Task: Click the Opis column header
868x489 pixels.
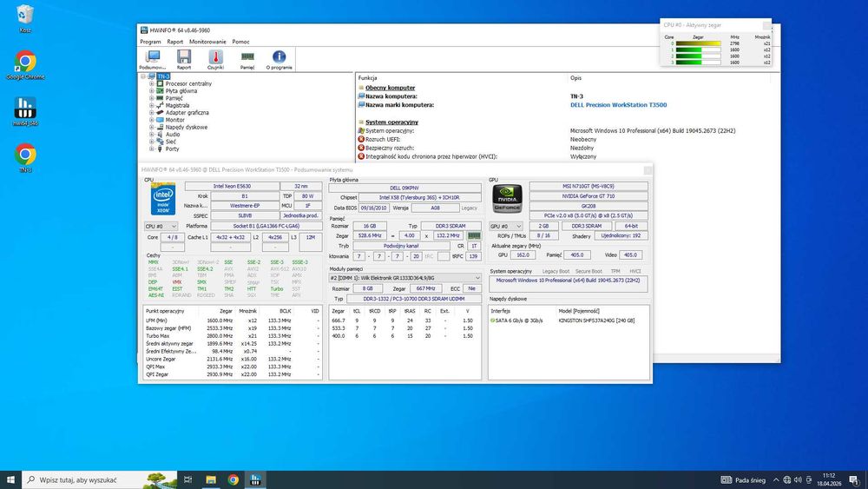Action: (x=575, y=78)
